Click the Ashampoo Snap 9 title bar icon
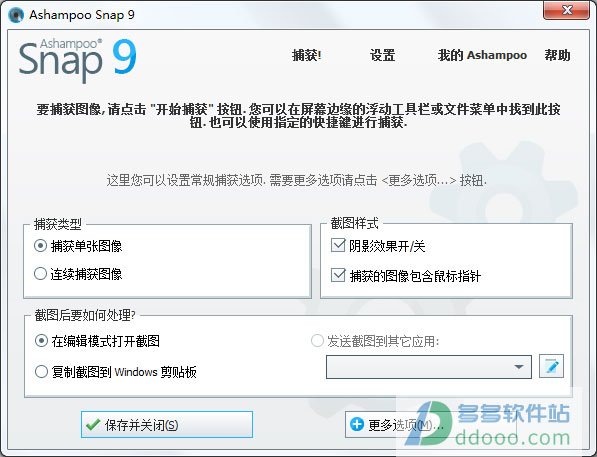This screenshot has height=457, width=597. 16,15
